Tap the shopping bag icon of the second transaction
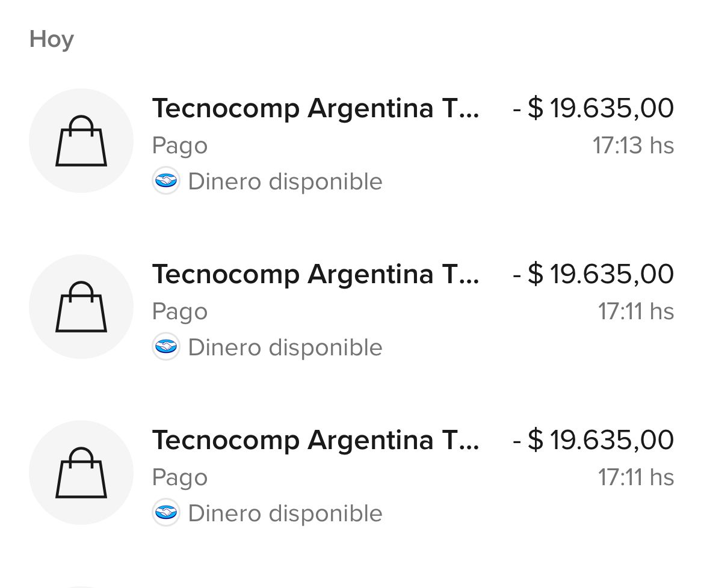This screenshot has height=588, width=704. (x=81, y=307)
